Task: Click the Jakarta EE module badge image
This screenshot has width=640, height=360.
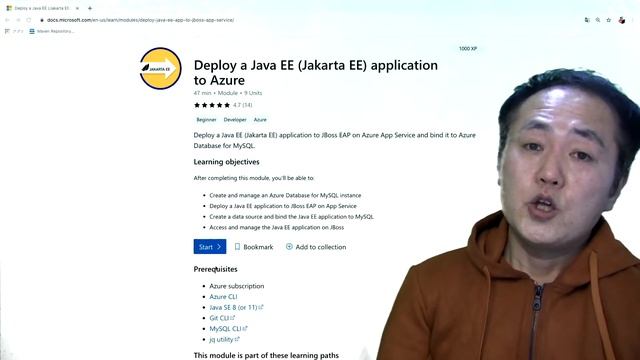Action: tap(160, 69)
